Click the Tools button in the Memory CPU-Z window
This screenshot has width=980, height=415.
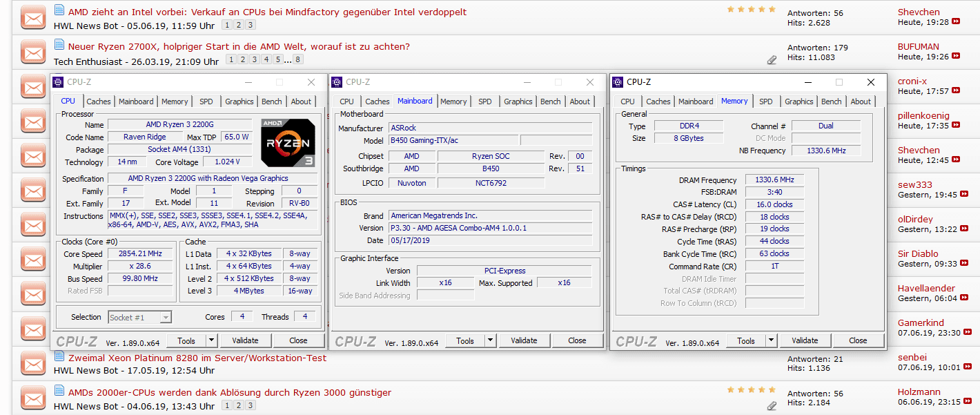point(746,340)
